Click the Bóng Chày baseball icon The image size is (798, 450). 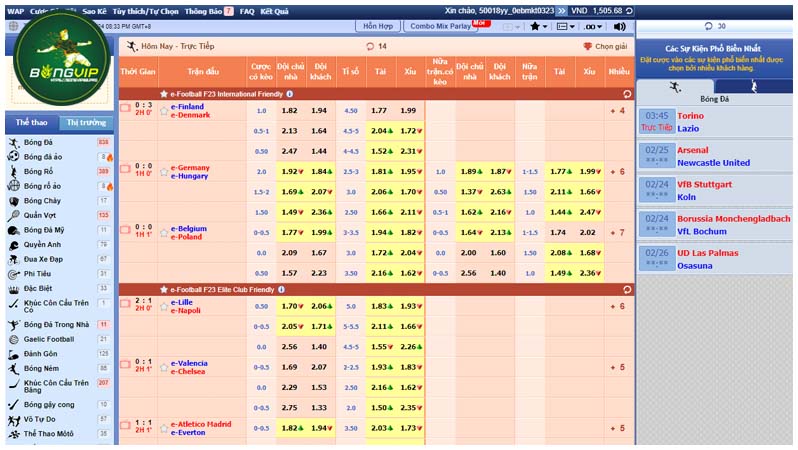[14, 201]
